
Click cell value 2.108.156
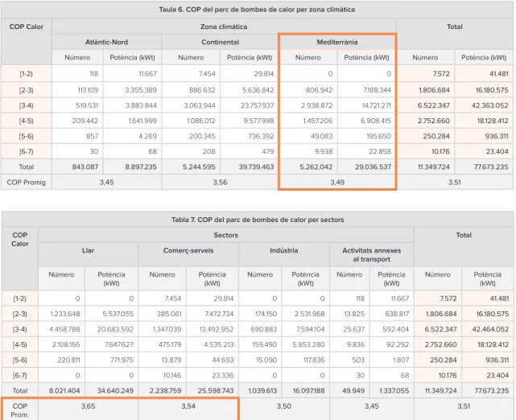(66, 344)
